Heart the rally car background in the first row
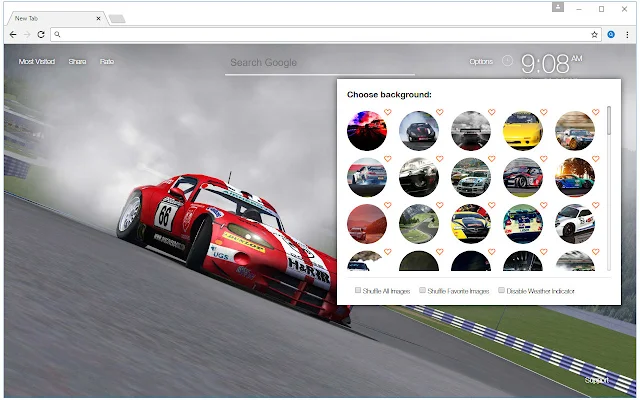This screenshot has width=640, height=400. [596, 112]
